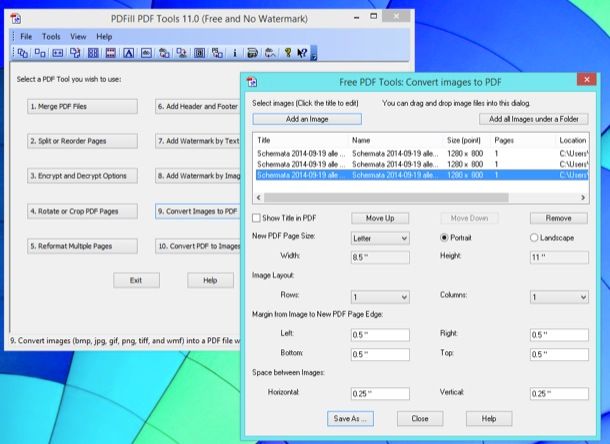The height and width of the screenshot is (444, 610).
Task: Click the list scrollbar right arrow
Action: tap(583, 198)
